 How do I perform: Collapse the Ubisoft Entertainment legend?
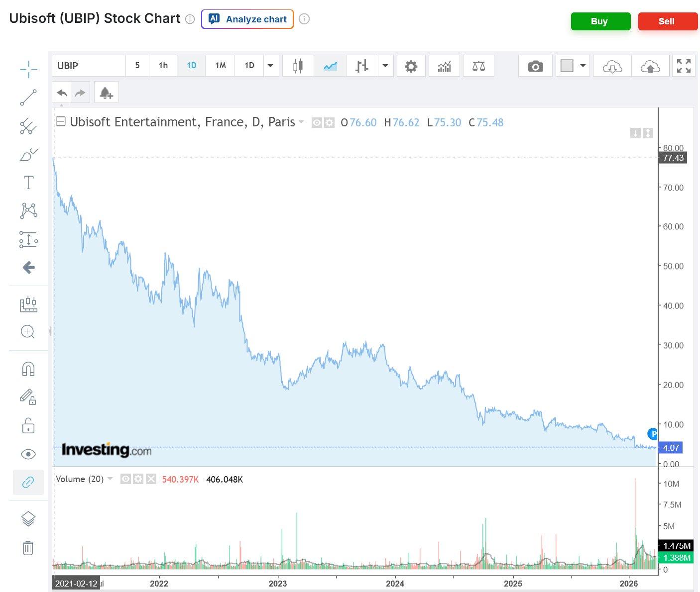tap(61, 121)
